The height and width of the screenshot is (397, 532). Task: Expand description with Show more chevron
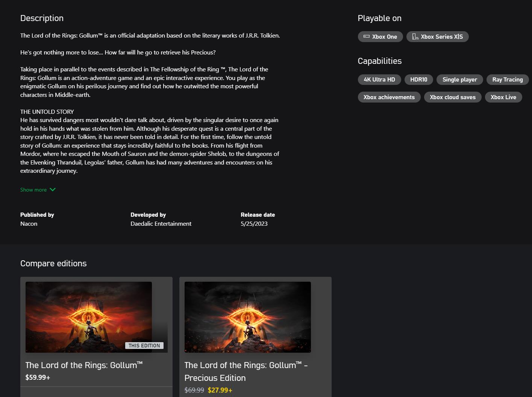pos(53,190)
